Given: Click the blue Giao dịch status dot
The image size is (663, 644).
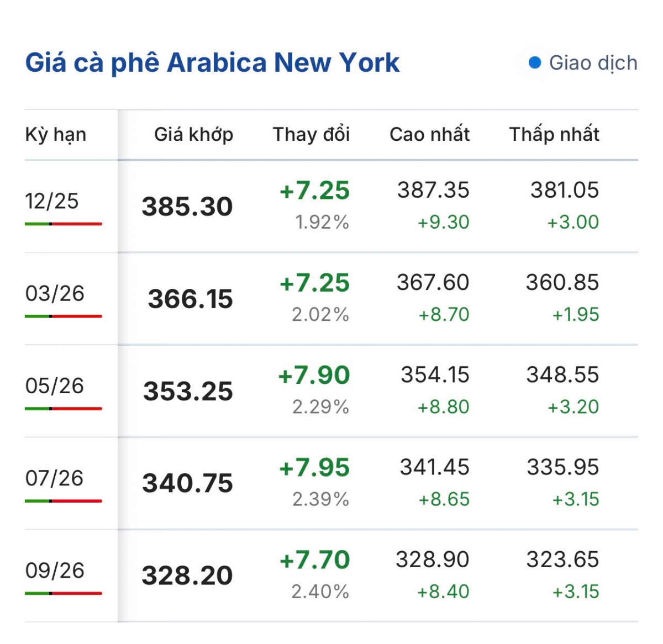Looking at the screenshot, I should tap(534, 62).
